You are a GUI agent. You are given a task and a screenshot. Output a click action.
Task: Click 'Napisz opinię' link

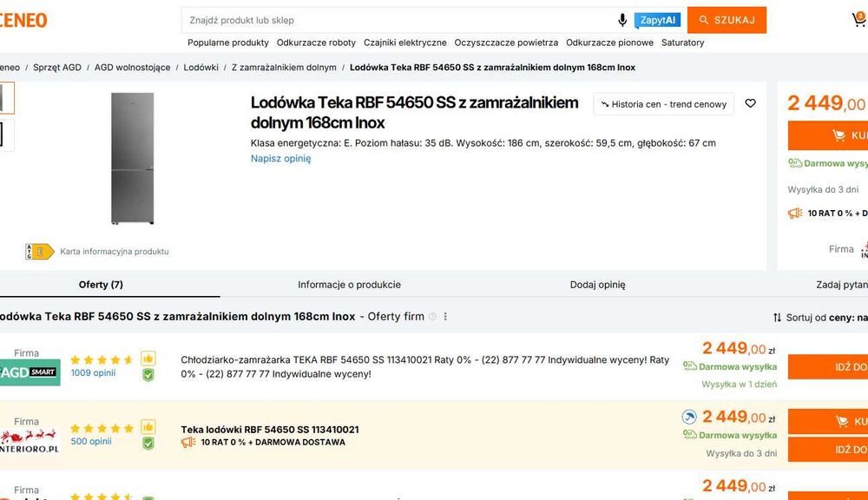tap(280, 158)
